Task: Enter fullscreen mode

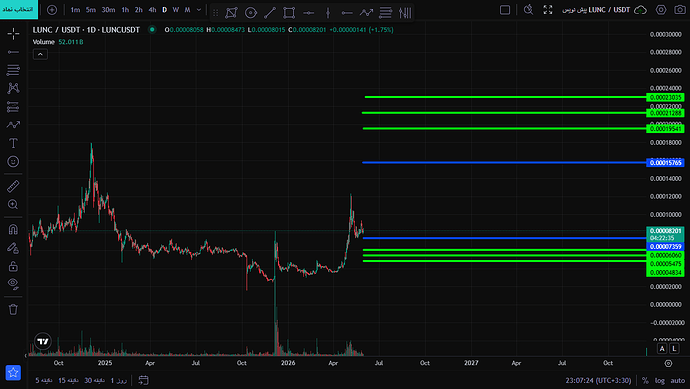Action: coord(547,10)
